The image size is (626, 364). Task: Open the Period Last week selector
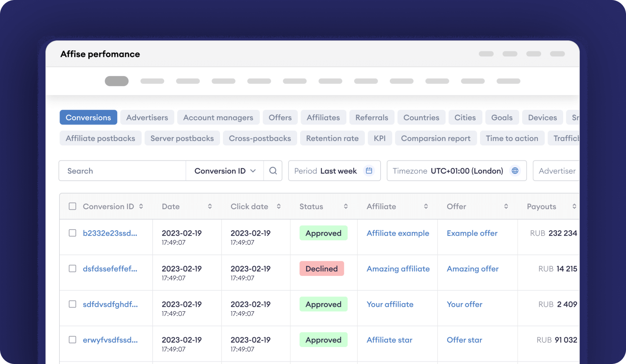click(334, 171)
